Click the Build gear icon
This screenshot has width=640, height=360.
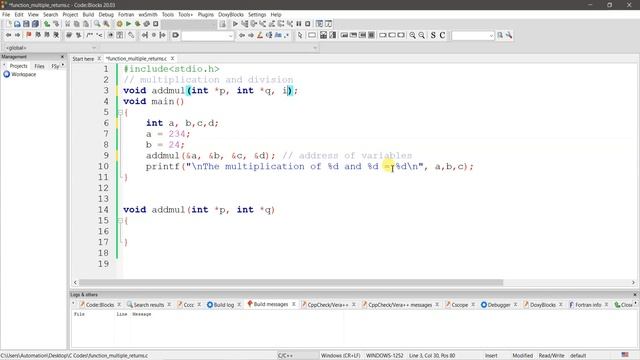click(119, 24)
